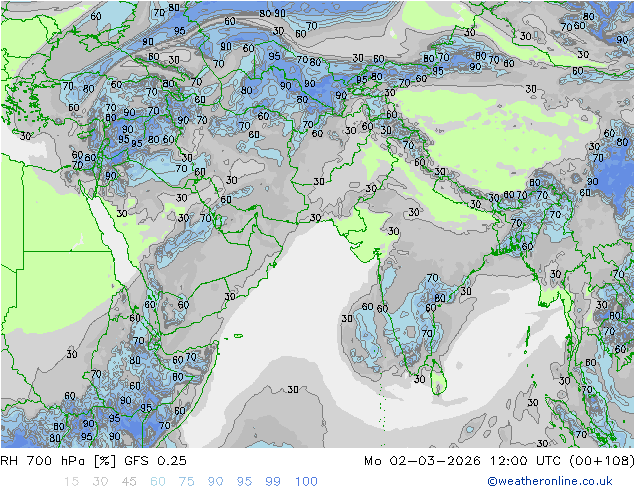Click the 'Mo 02-03-2026 12:00 UTC (00+108)' timestamp
This screenshot has width=634, height=490.
[x=499, y=461]
